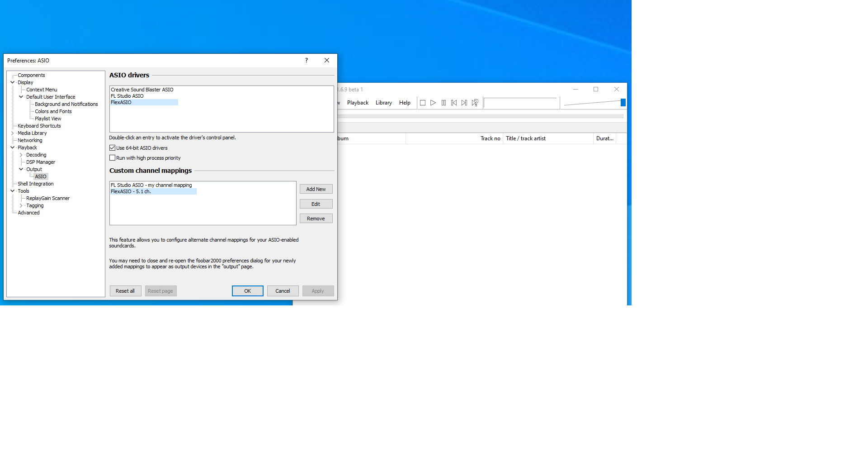Viewport: 868px width, 466px height.
Task: Open the Playback menu
Action: coord(357,103)
